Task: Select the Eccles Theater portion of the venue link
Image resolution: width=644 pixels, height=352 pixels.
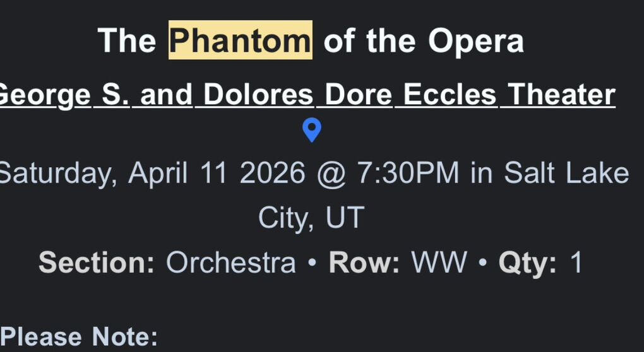Action: tap(509, 95)
